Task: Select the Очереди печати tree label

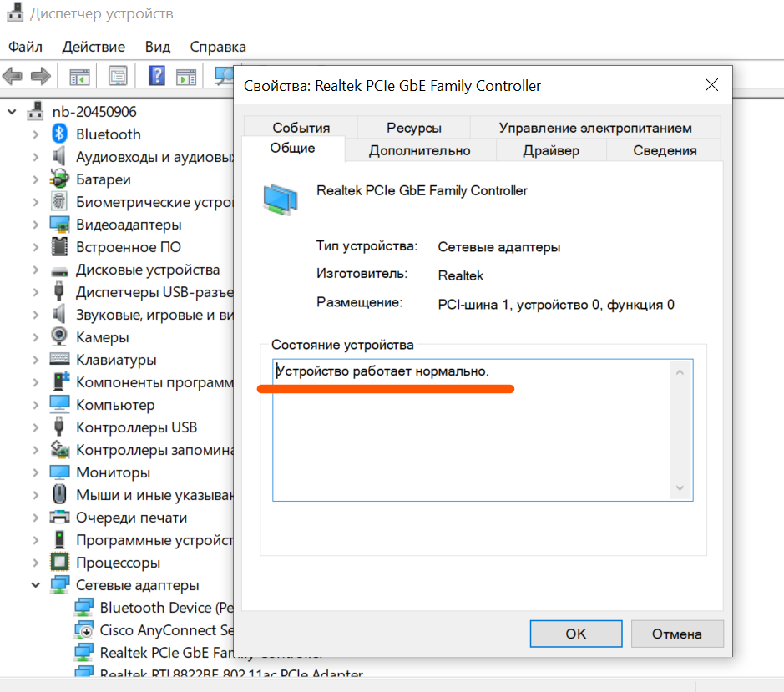Action: 131,517
